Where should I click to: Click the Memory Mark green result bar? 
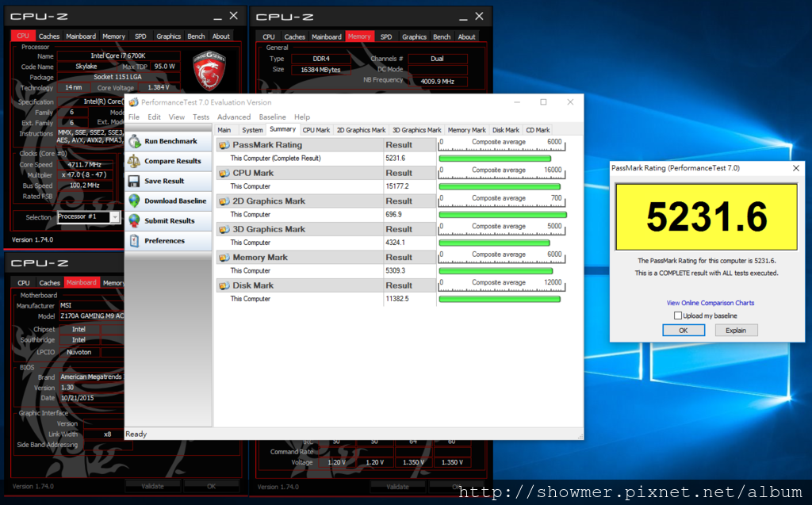(x=496, y=271)
